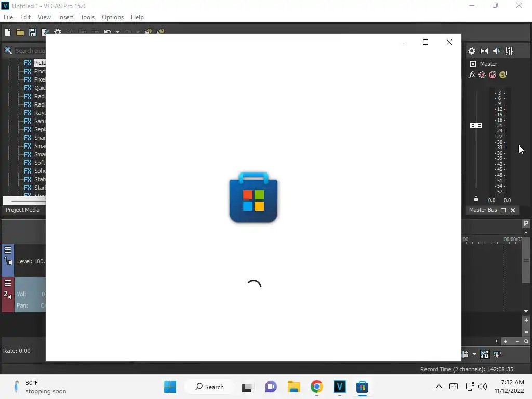Select the Sepi... FX plug-in item
Image resolution: width=532 pixels, height=399 pixels.
click(35, 129)
